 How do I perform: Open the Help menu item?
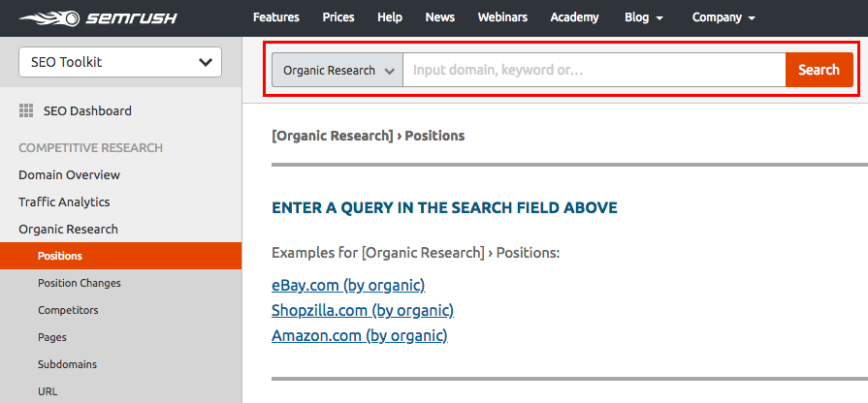point(390,17)
